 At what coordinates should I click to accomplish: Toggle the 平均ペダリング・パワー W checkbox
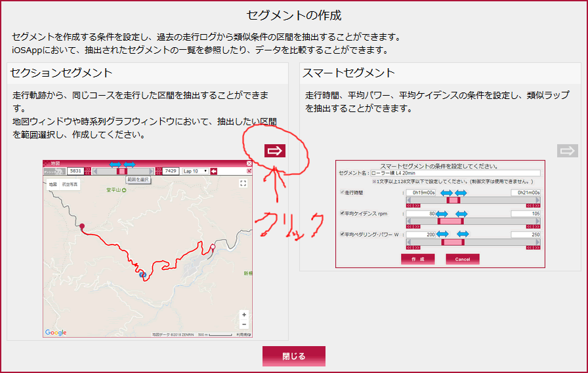tap(342, 234)
